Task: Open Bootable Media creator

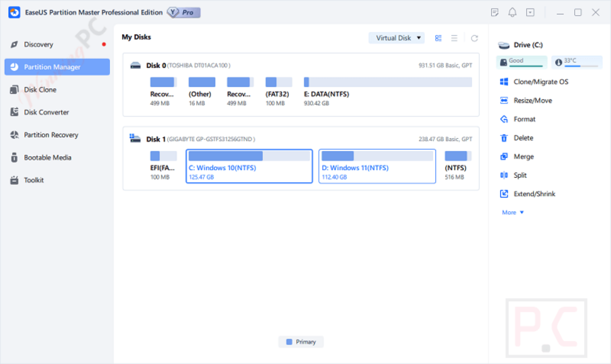Action: tap(47, 157)
